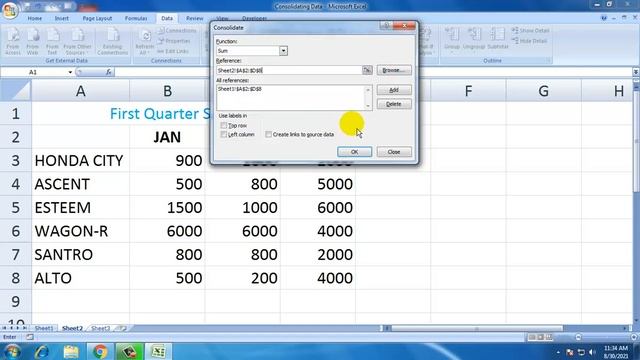
Task: Click the ALTO cell
Action: pos(80,278)
